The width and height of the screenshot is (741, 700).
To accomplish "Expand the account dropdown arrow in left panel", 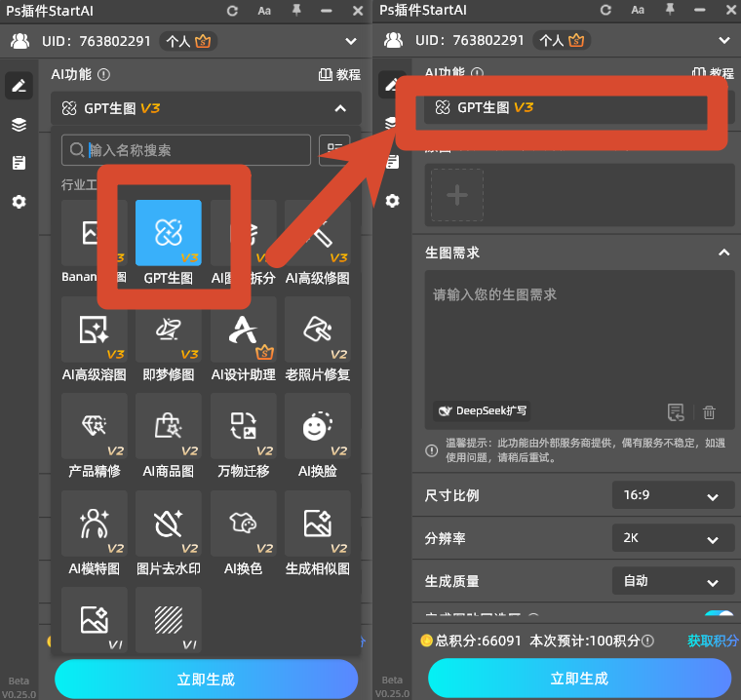I will [x=351, y=42].
